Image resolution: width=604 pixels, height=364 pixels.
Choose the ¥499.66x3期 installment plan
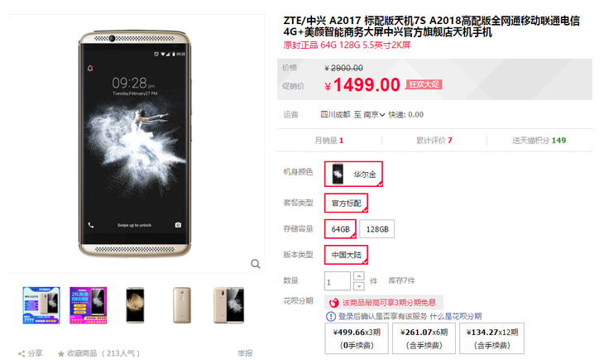point(357,338)
